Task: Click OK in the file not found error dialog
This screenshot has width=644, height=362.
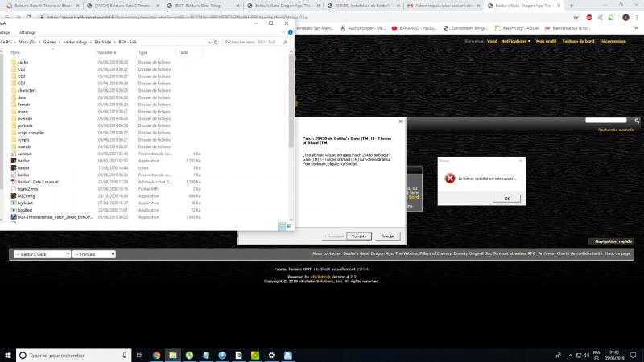Action: click(x=507, y=198)
